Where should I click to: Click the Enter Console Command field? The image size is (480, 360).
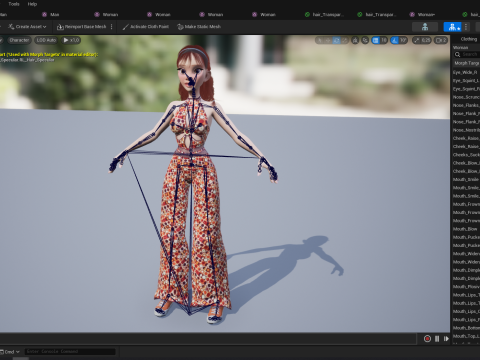(70, 351)
